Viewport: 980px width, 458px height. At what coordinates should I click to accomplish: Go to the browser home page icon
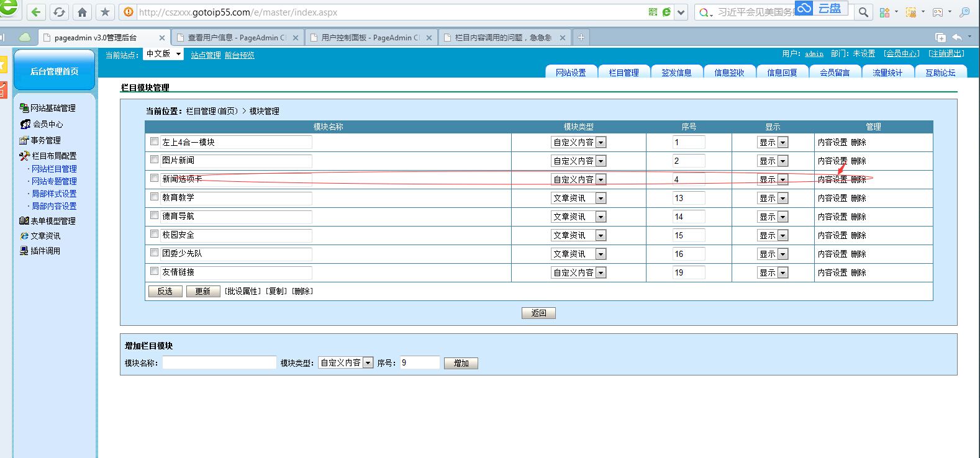82,12
